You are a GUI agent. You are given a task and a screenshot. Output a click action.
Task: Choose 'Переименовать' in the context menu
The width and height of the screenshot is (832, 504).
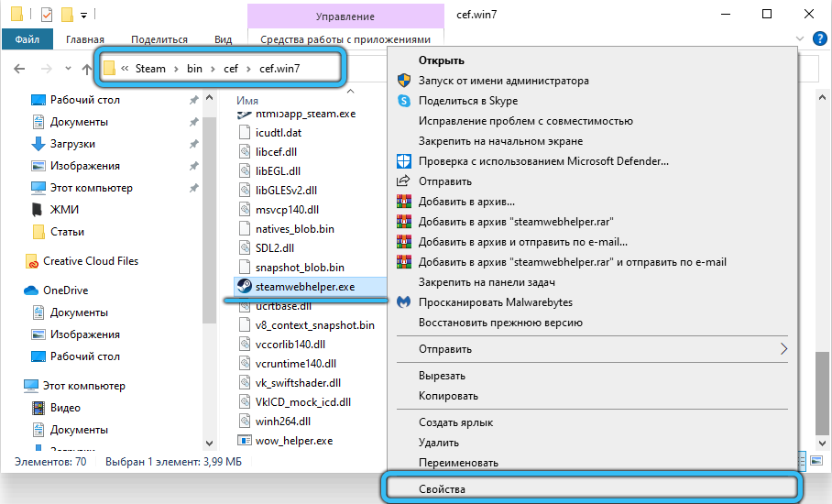click(x=458, y=463)
